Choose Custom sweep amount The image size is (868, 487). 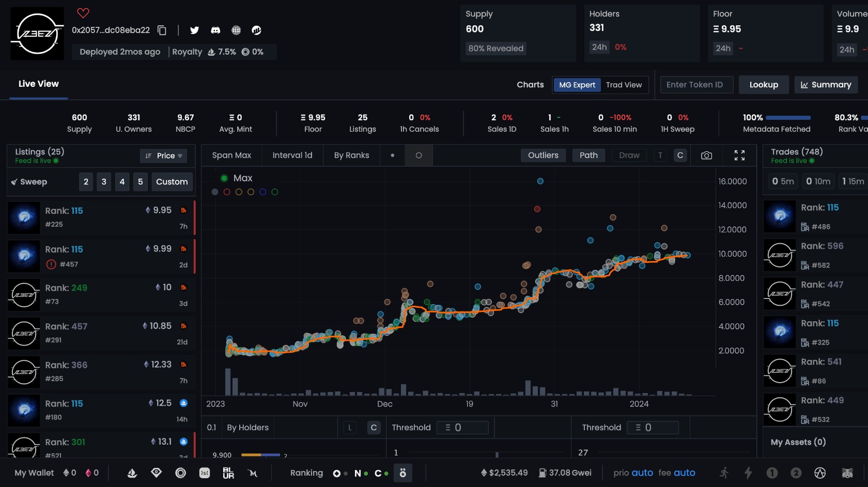(x=172, y=182)
